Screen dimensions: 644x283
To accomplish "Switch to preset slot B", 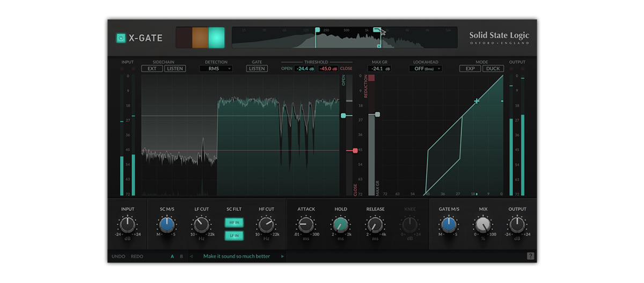I will [181, 256].
